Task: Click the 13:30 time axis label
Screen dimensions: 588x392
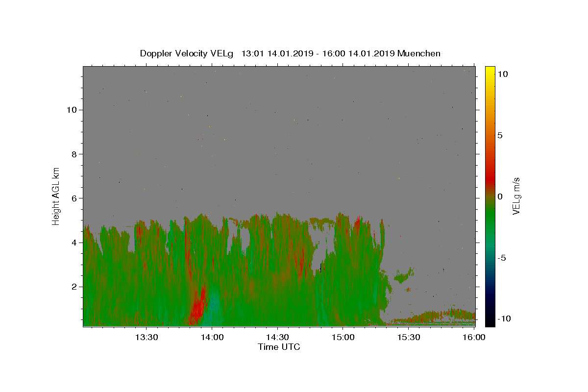Action: (147, 338)
